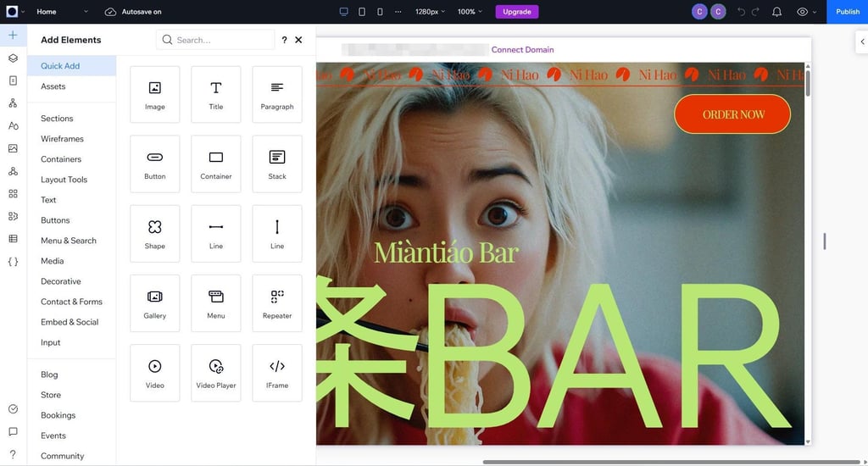Open help in Add Elements panel
The image size is (868, 466).
284,40
